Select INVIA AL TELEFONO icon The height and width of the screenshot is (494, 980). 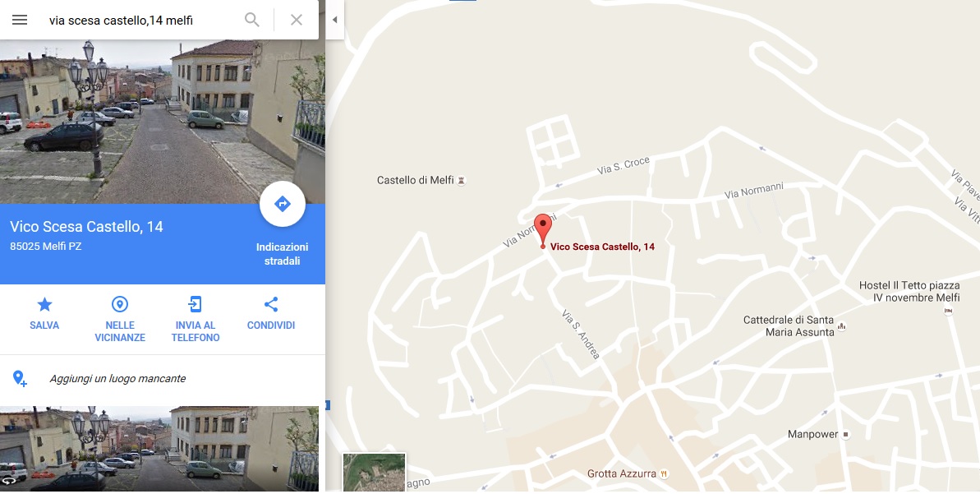point(196,320)
